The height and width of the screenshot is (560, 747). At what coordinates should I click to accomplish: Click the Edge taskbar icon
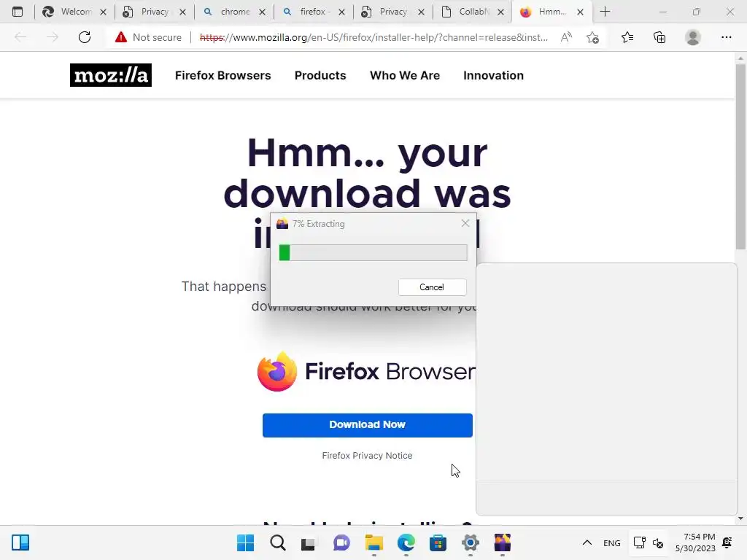coord(406,542)
